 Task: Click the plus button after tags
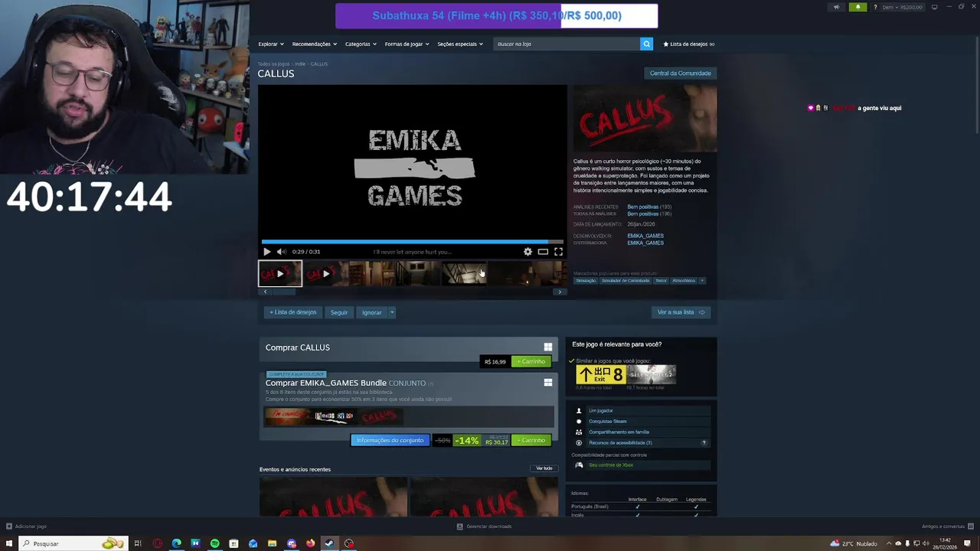point(702,281)
